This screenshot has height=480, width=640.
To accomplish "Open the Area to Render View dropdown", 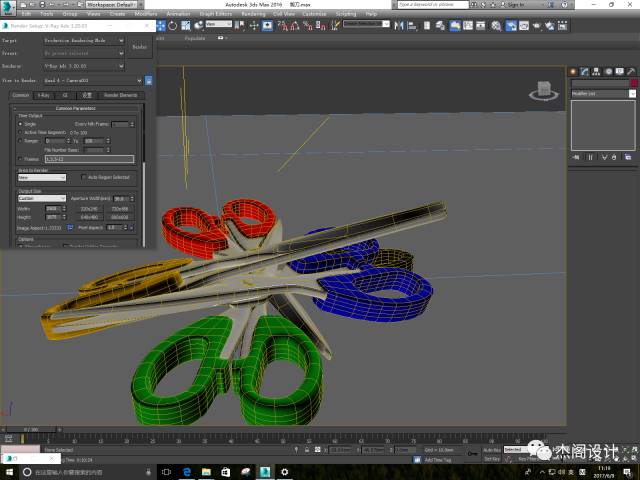I will (42, 178).
